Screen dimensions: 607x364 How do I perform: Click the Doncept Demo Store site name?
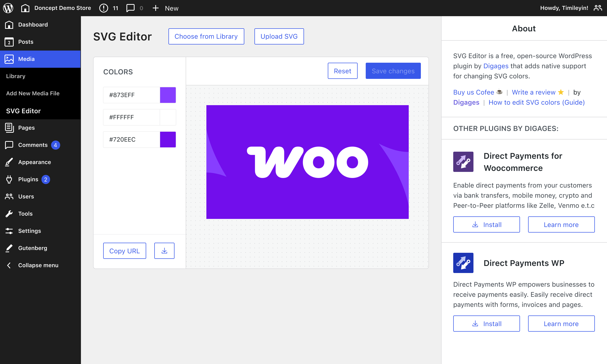click(x=63, y=8)
